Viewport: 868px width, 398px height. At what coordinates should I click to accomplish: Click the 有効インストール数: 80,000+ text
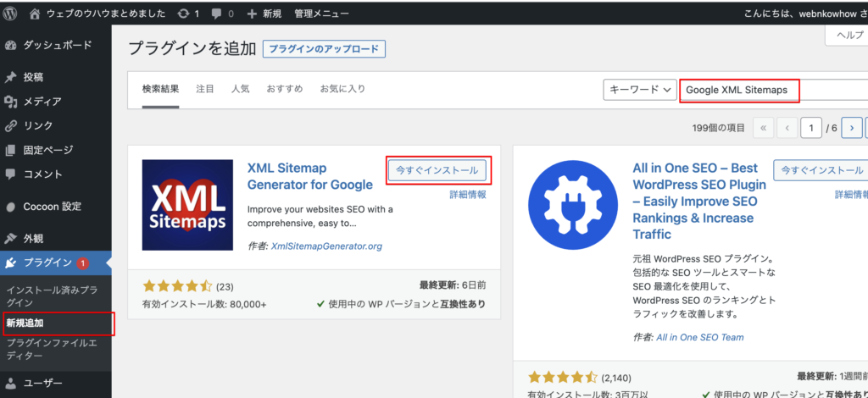click(204, 305)
